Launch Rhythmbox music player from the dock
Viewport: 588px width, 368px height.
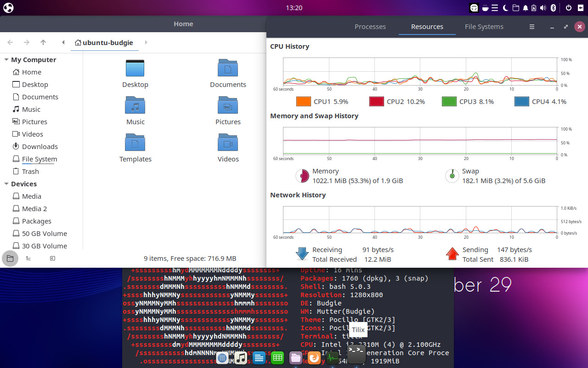[240, 357]
